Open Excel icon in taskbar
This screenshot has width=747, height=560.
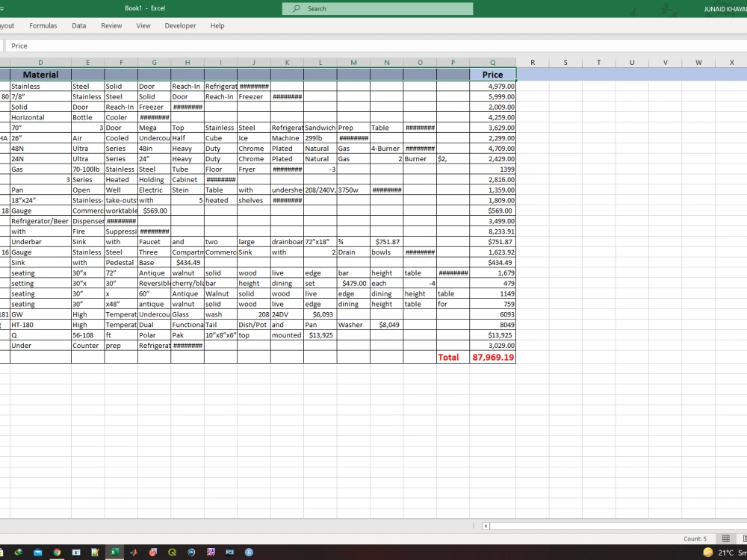pos(114,553)
